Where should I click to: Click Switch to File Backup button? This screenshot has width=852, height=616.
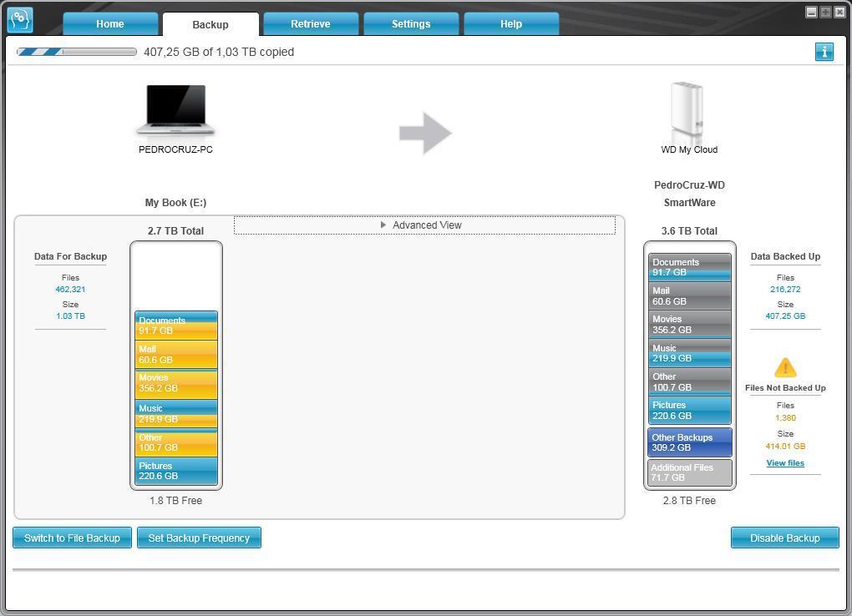tap(73, 538)
